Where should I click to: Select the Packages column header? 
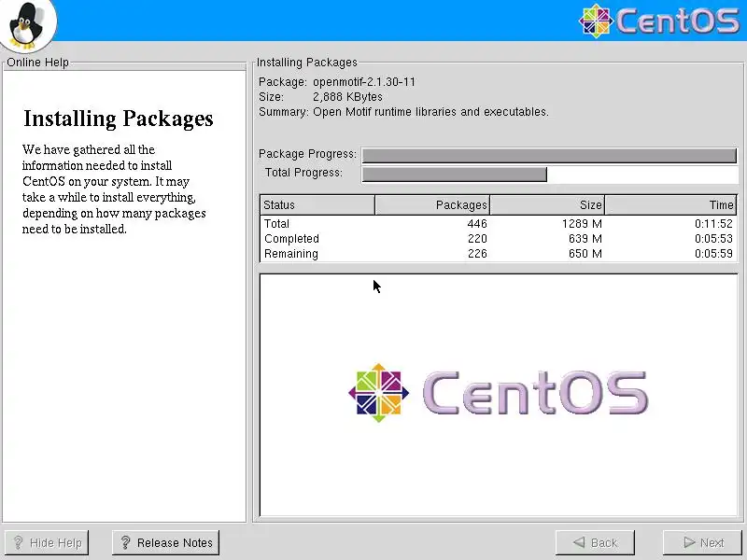point(432,204)
